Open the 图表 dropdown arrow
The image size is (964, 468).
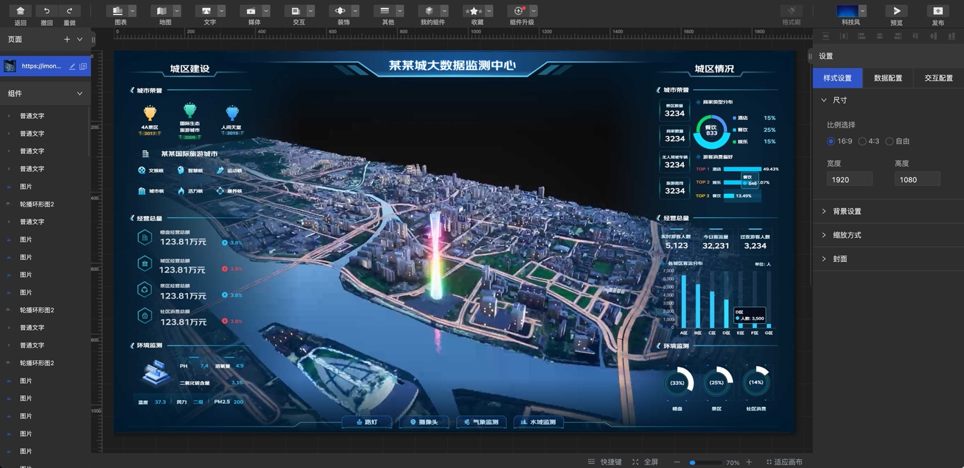click(132, 11)
